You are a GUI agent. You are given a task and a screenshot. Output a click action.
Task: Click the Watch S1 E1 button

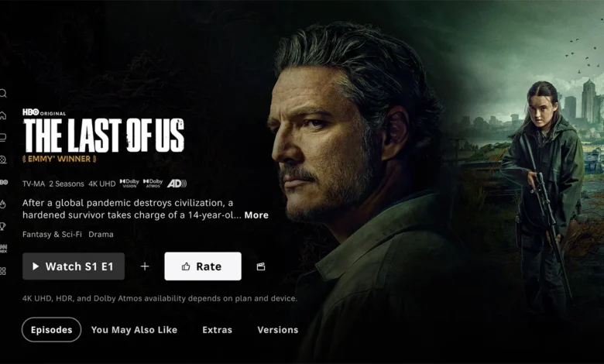click(74, 266)
